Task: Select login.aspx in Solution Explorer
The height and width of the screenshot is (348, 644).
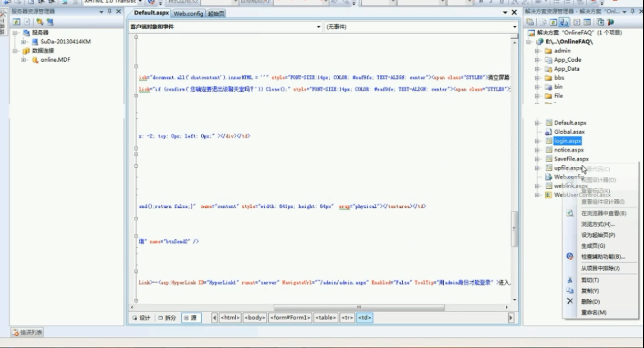Action: [567, 141]
